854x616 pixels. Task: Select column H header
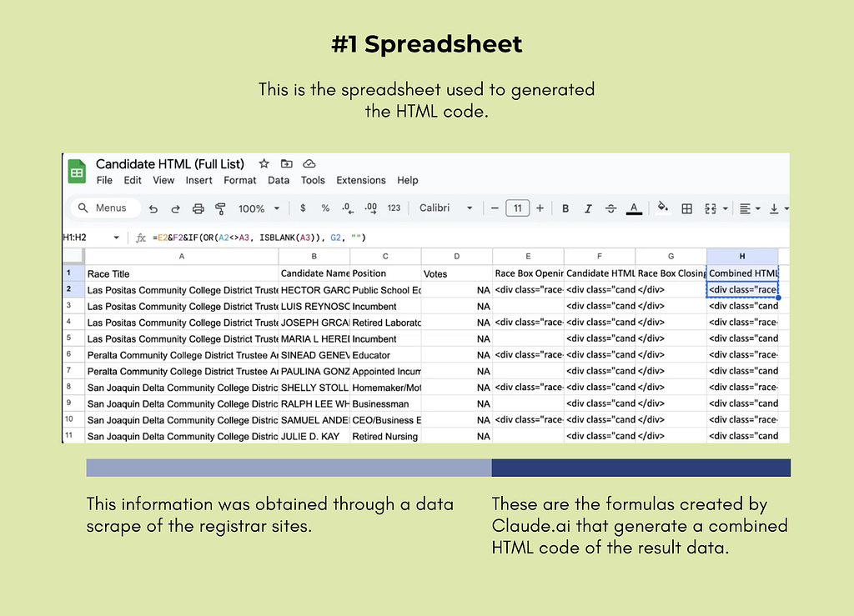tap(741, 256)
